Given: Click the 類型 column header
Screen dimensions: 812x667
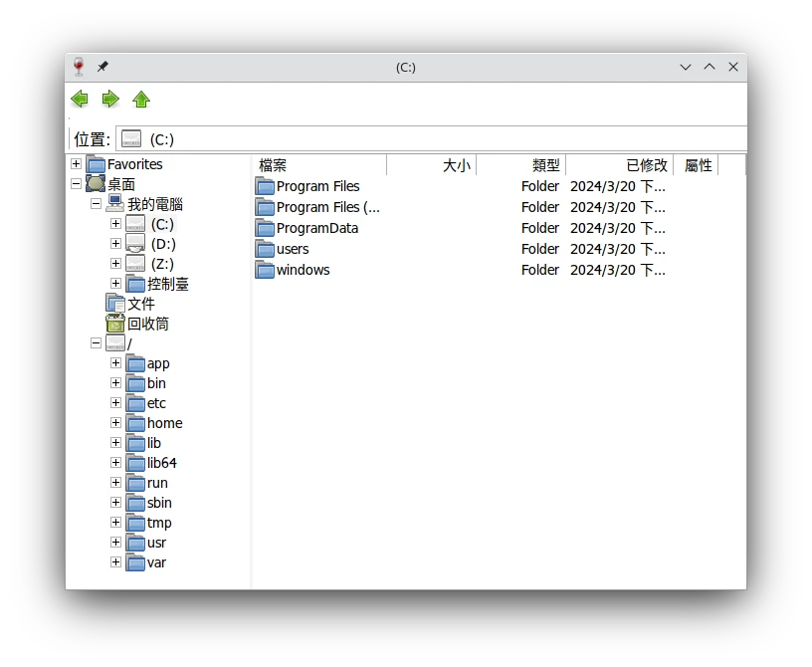Looking at the screenshot, I should [x=520, y=165].
